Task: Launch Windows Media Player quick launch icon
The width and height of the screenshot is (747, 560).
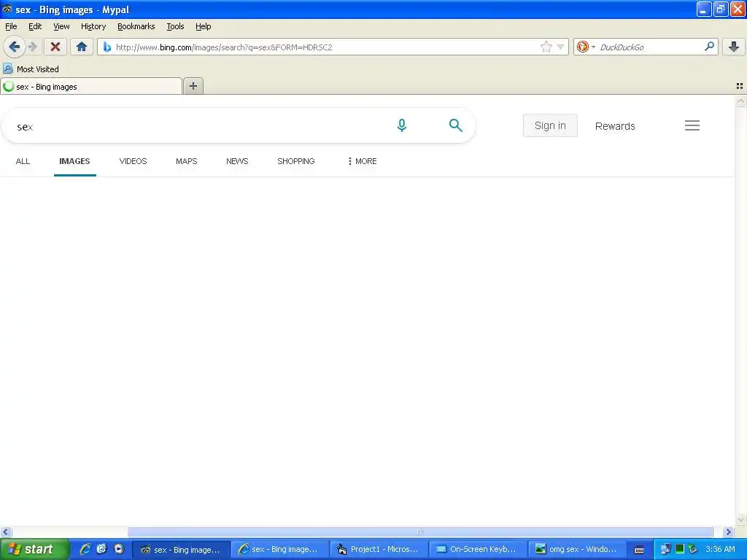Action: [119, 549]
